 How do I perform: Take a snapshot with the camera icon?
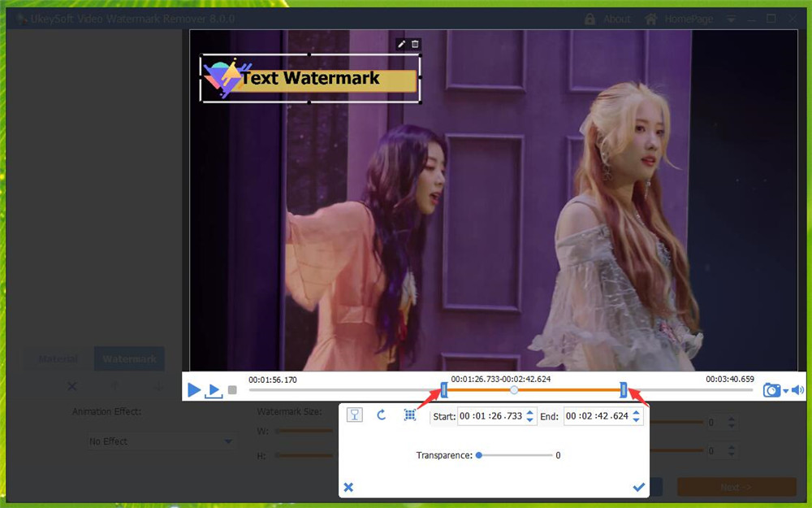(x=772, y=390)
